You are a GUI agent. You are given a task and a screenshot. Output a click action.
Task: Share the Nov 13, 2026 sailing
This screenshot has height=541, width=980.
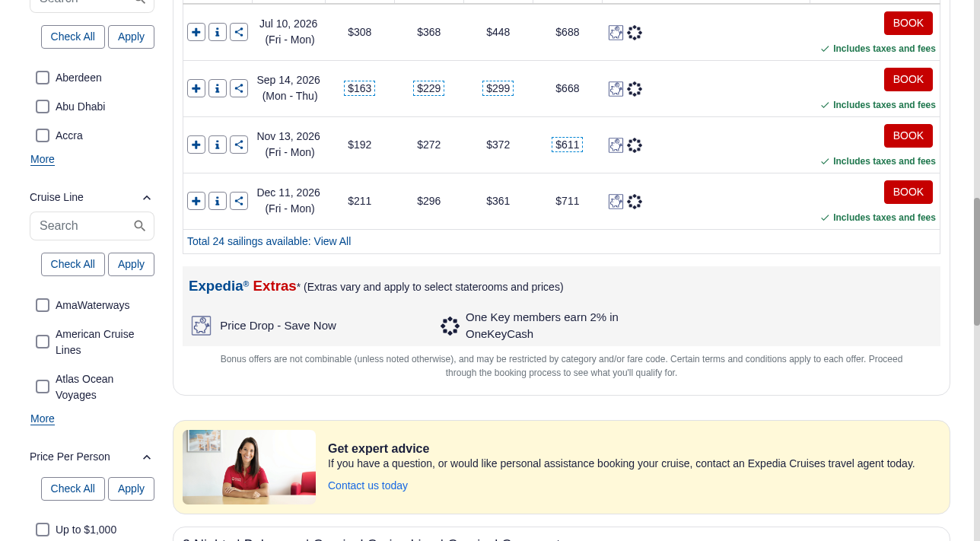point(239,145)
